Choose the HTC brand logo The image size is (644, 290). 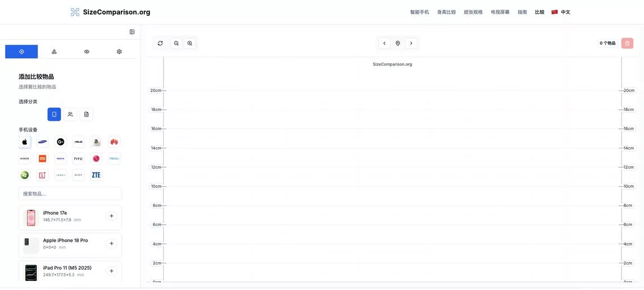(78, 159)
